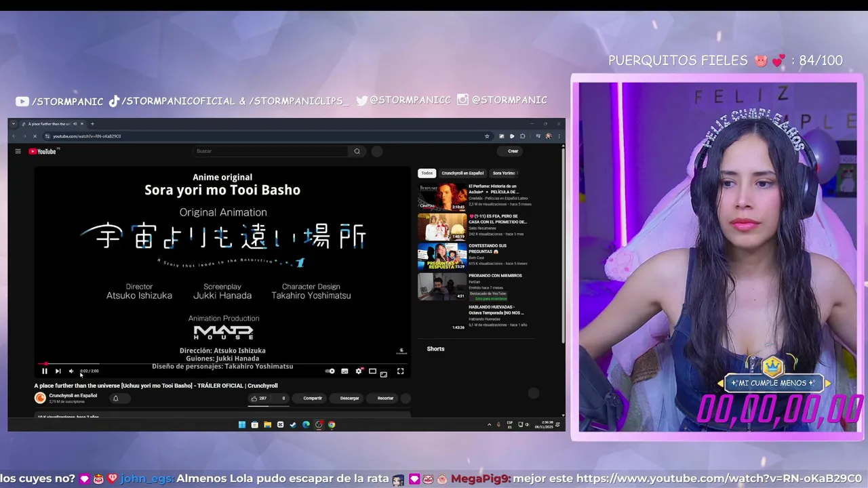Stop loading the page in browser
This screenshot has width=868, height=488.
[35, 136]
